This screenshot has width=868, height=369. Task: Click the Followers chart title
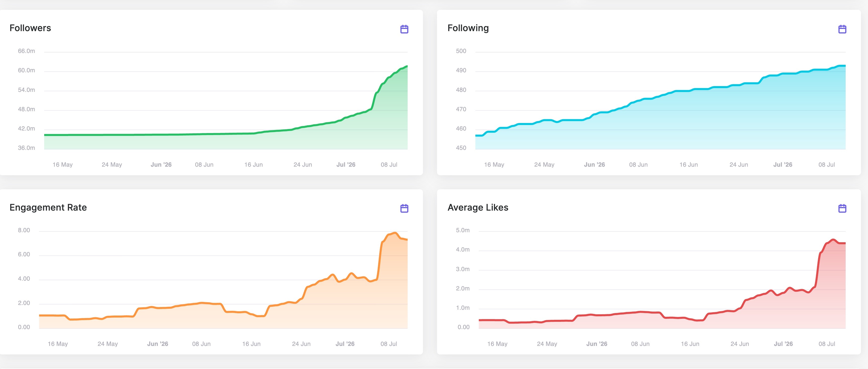pos(30,28)
